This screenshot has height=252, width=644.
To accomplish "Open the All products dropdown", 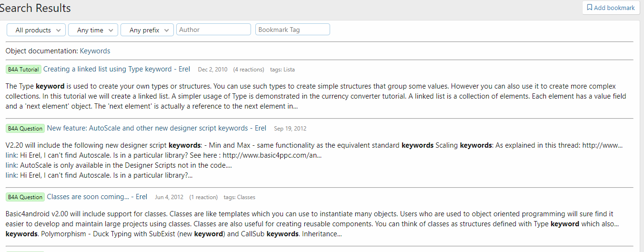I will point(36,30).
